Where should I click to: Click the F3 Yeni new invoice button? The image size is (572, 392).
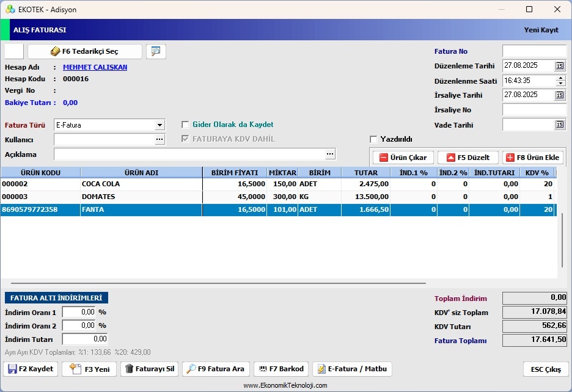[x=89, y=369]
